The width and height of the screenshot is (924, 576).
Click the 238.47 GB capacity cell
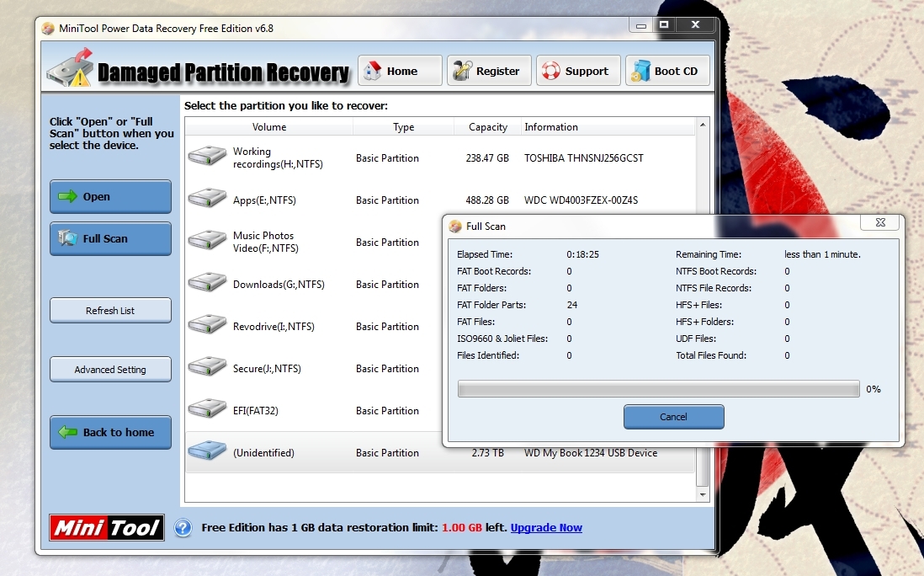click(x=487, y=158)
